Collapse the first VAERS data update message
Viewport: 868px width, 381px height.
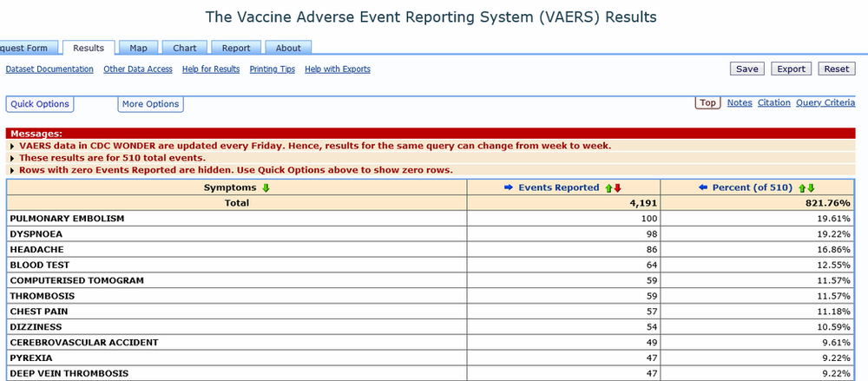point(11,146)
